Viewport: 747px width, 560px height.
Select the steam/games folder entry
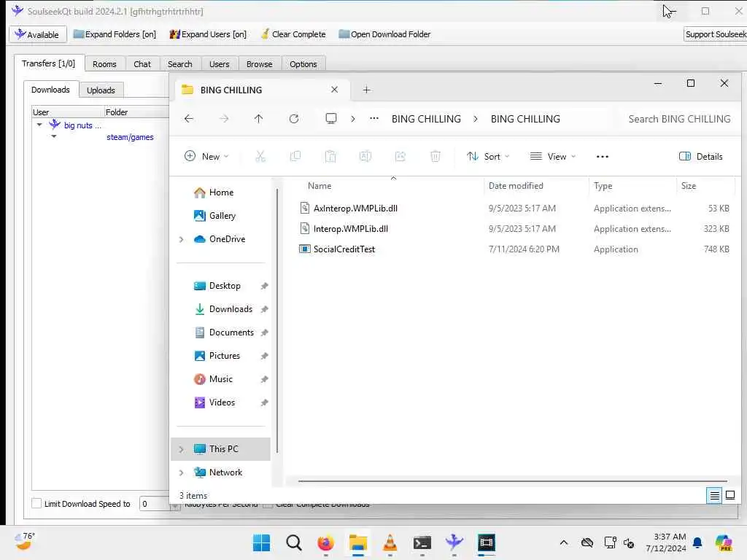coord(130,137)
